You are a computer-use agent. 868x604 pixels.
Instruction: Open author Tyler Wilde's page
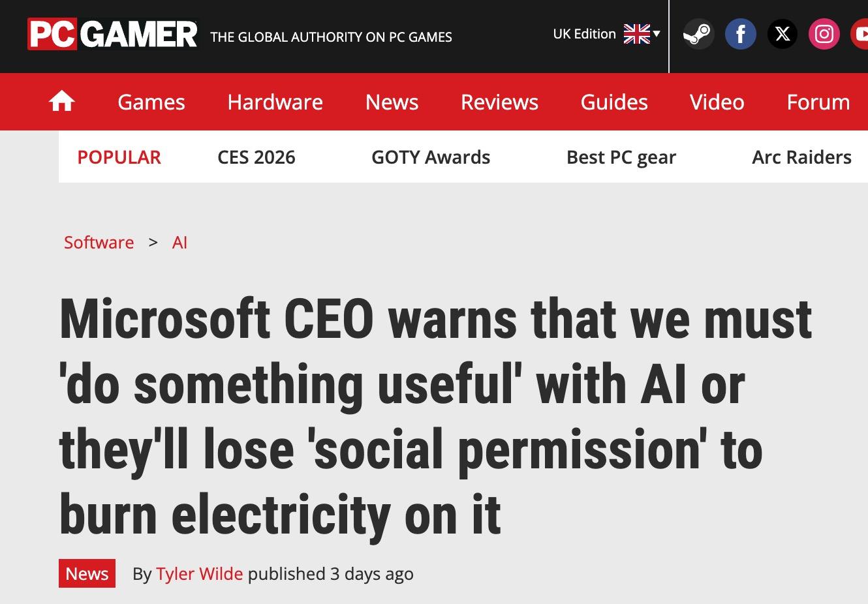(199, 574)
